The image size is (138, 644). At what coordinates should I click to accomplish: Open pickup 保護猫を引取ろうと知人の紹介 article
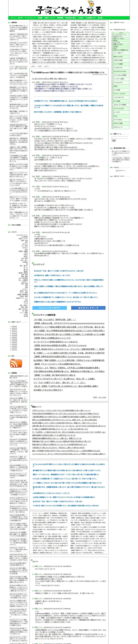coord(57,301)
